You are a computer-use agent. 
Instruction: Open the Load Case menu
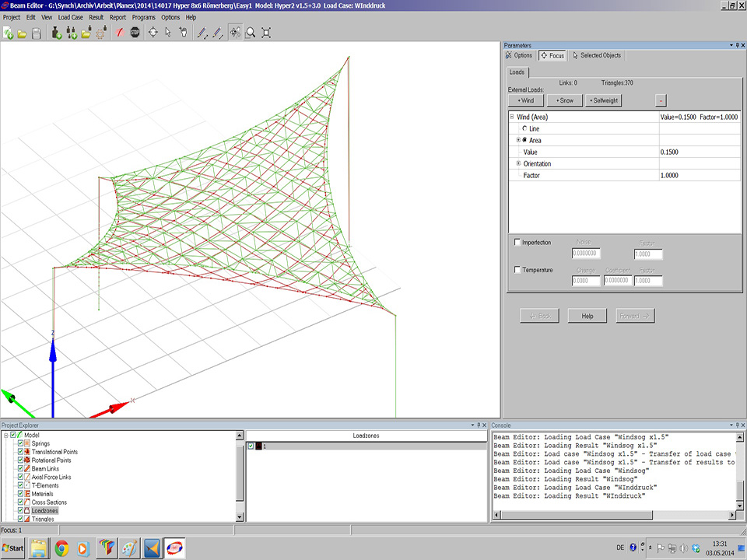pos(70,17)
